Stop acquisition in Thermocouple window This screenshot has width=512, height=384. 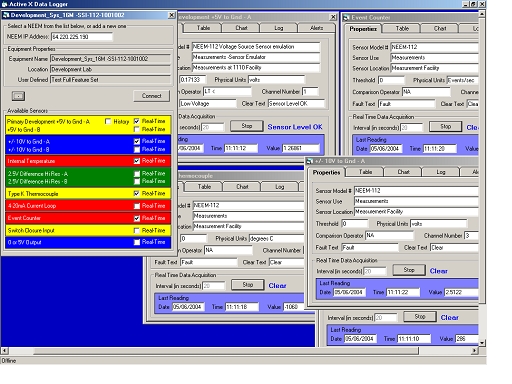[x=248, y=285]
